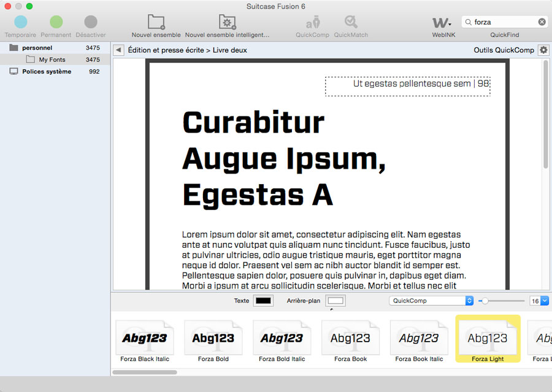
Task: Click the vertical preview scrollbar
Action: pyautogui.click(x=546, y=115)
